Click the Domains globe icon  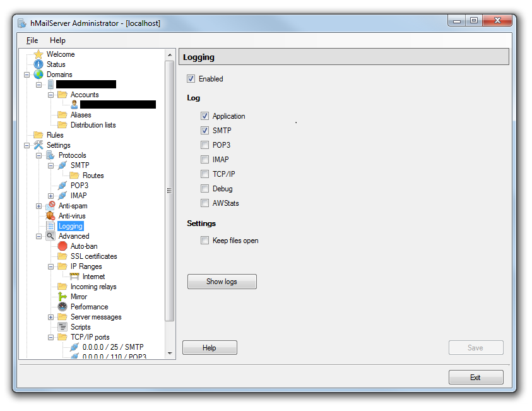(38, 74)
